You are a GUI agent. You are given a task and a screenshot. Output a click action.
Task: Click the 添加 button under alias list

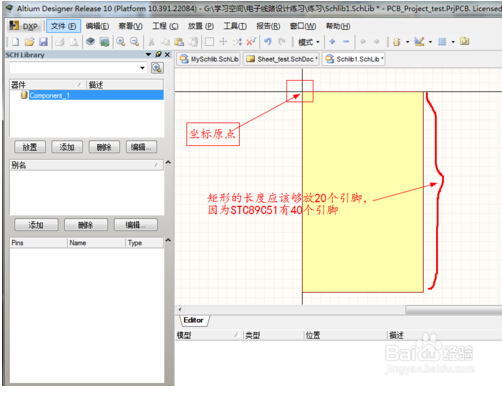(x=36, y=225)
